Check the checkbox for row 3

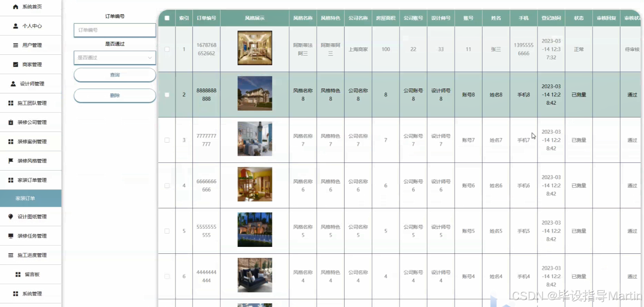click(x=167, y=140)
